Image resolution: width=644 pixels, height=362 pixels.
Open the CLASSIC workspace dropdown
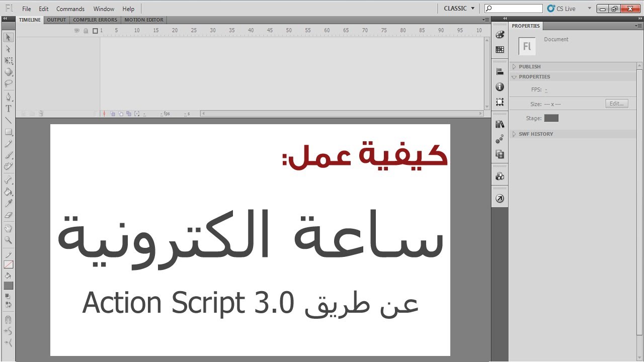pos(459,9)
